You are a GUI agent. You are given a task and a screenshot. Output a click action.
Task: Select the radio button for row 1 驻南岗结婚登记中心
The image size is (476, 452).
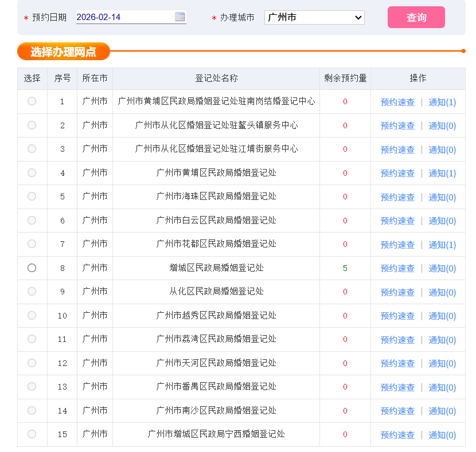coord(32,101)
